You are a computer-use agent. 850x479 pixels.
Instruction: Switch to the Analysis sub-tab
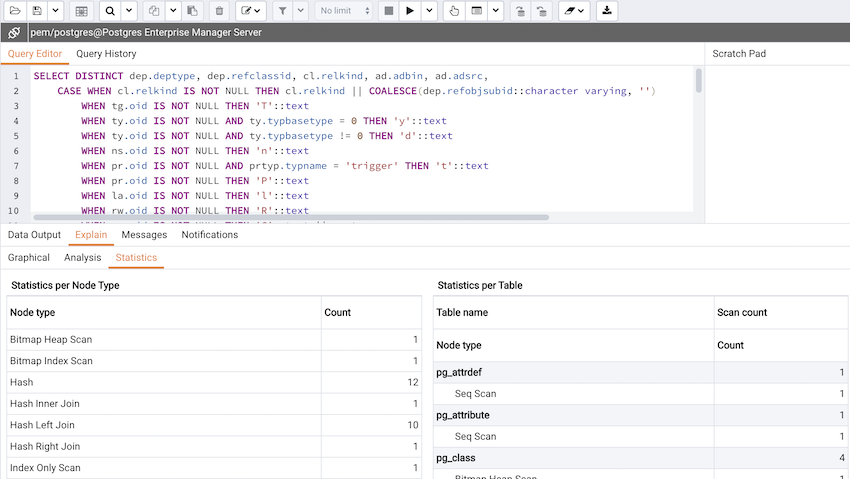82,257
